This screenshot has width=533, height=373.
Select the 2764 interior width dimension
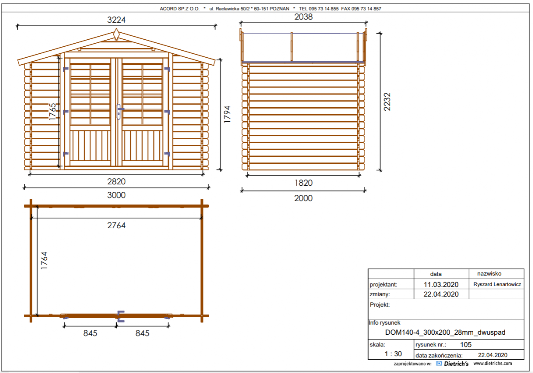[x=116, y=225]
